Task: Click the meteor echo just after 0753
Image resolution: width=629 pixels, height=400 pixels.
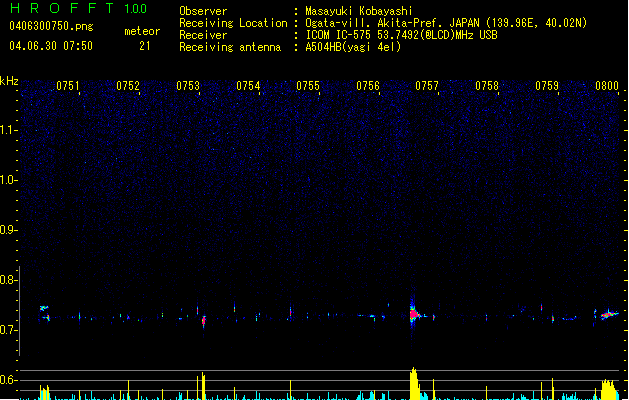Action: (x=204, y=321)
